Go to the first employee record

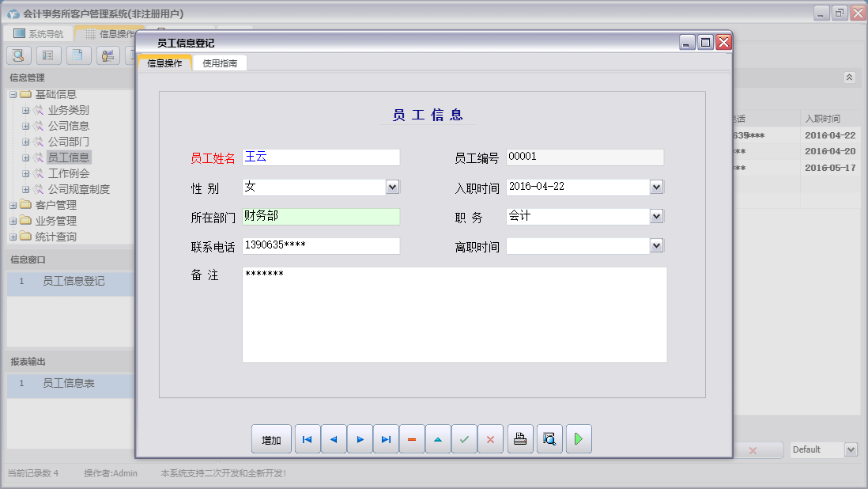(x=308, y=439)
